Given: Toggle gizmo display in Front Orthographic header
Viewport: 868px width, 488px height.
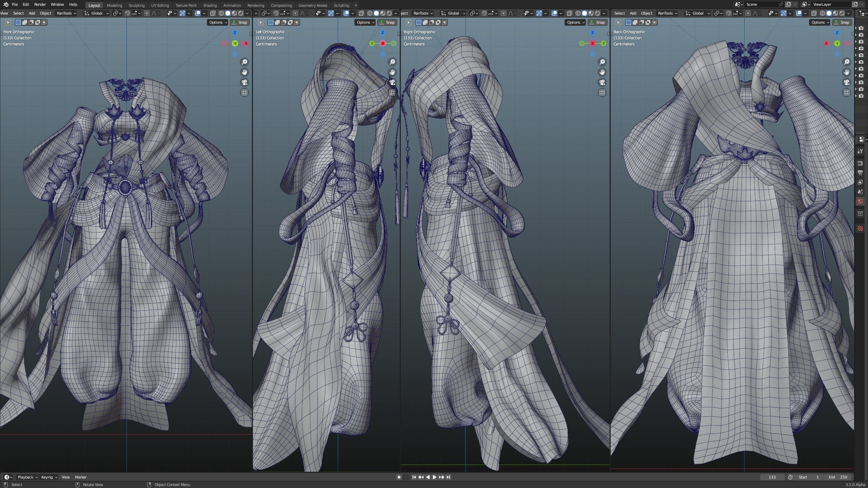Looking at the screenshot, I should tap(182, 13).
